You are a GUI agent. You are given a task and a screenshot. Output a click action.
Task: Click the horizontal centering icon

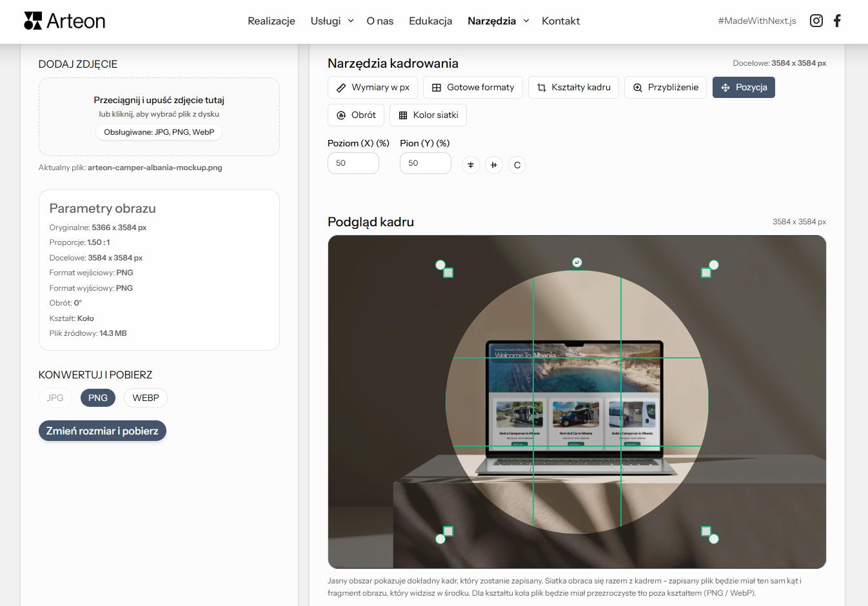pyautogui.click(x=493, y=165)
